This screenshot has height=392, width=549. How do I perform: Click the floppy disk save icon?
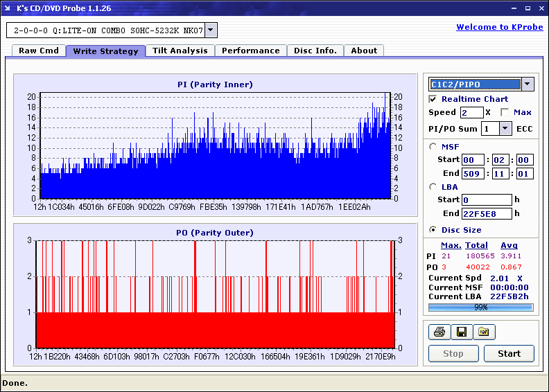[460, 332]
